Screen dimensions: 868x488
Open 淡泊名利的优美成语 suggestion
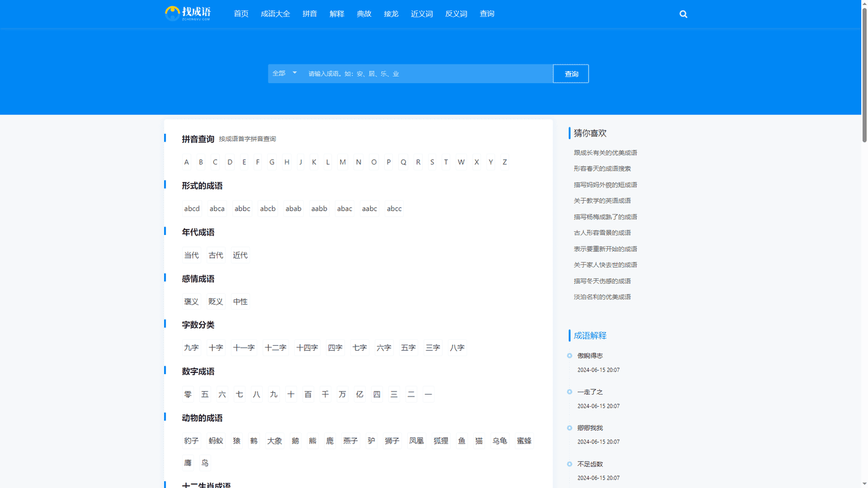click(602, 297)
